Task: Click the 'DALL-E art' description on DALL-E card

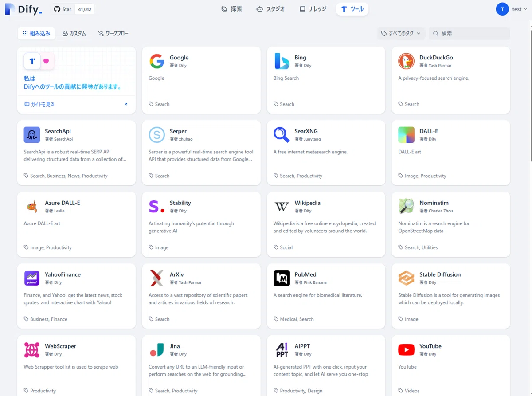Action: pos(410,152)
